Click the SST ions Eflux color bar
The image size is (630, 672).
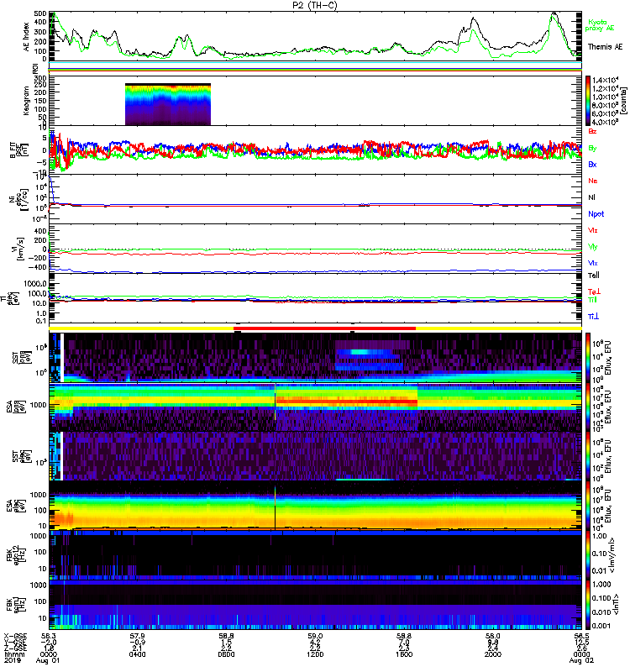pyautogui.click(x=588, y=358)
